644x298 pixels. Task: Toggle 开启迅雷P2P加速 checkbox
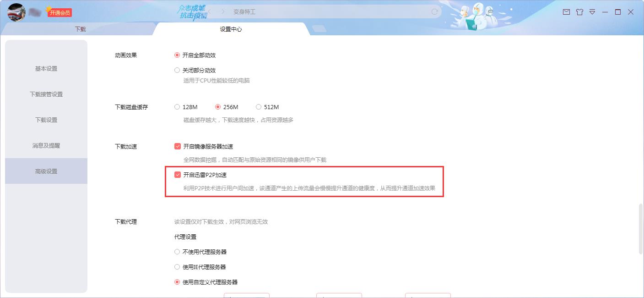point(178,175)
